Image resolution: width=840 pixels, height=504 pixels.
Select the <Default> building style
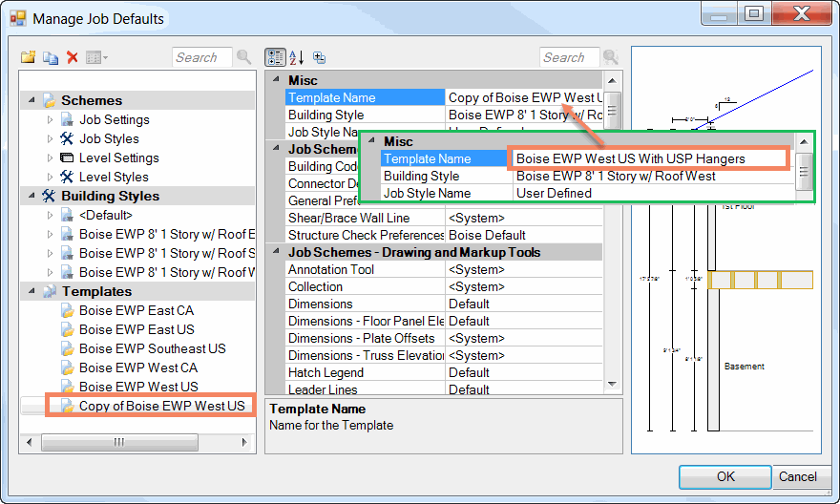(106, 216)
